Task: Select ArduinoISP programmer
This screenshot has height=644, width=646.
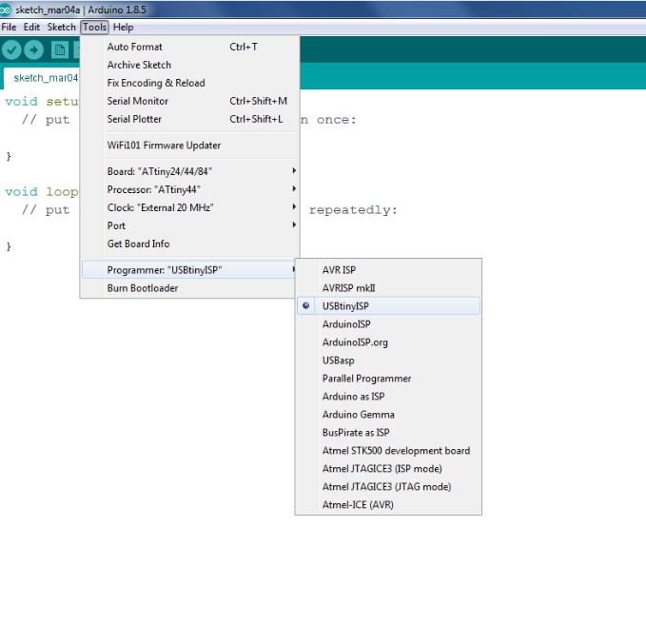Action: (388, 324)
